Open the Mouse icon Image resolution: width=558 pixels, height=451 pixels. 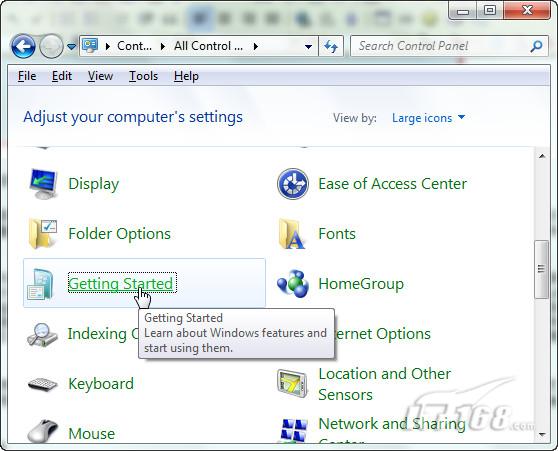(43, 431)
